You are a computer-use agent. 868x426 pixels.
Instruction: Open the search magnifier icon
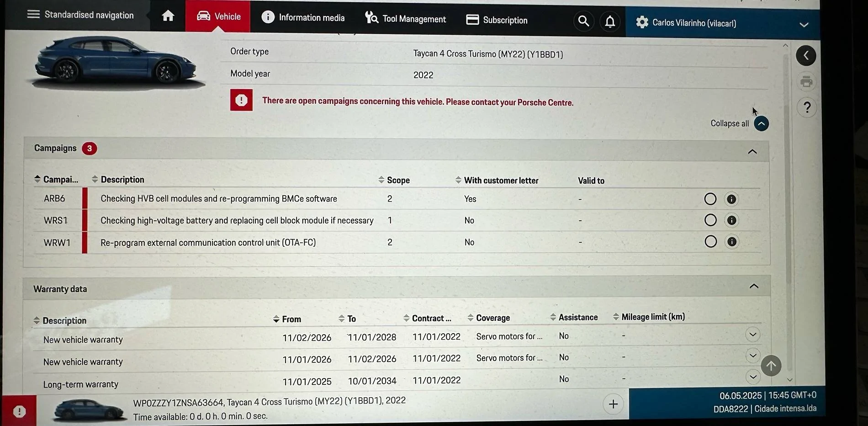pyautogui.click(x=583, y=21)
